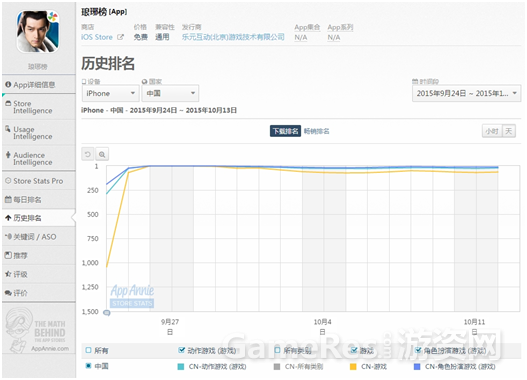Toggle the 动作游戏 (游戏) checkbox
The image size is (527, 380).
[x=181, y=350]
